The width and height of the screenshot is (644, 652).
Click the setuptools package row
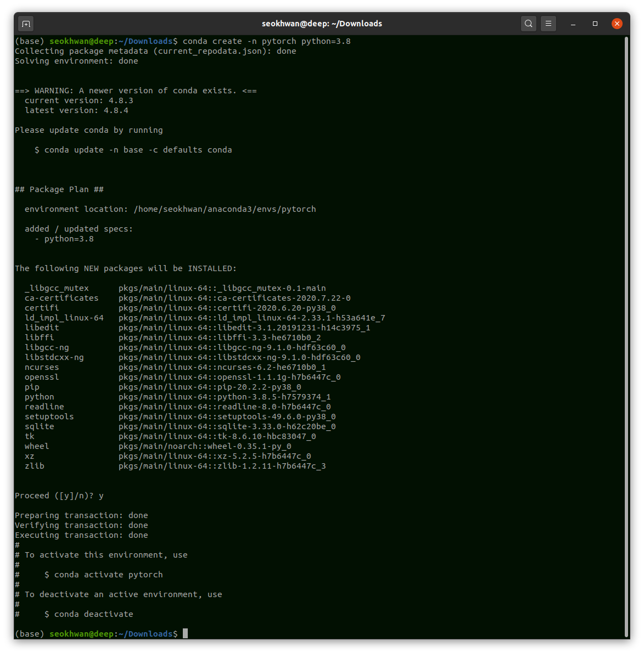click(180, 417)
